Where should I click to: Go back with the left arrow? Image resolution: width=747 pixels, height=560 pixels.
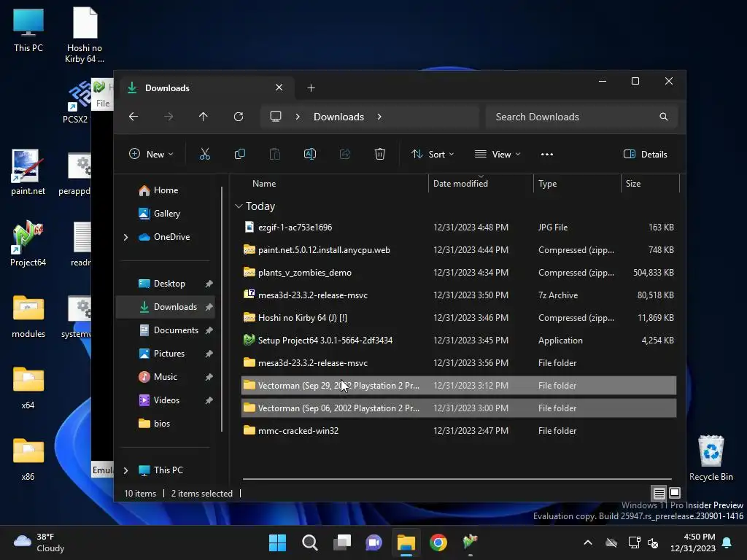[133, 117]
